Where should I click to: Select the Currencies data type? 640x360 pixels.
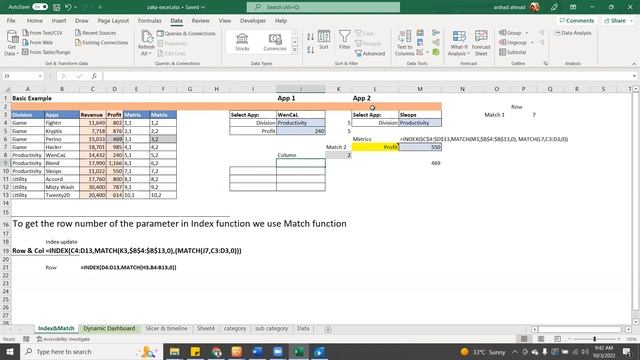tap(275, 42)
